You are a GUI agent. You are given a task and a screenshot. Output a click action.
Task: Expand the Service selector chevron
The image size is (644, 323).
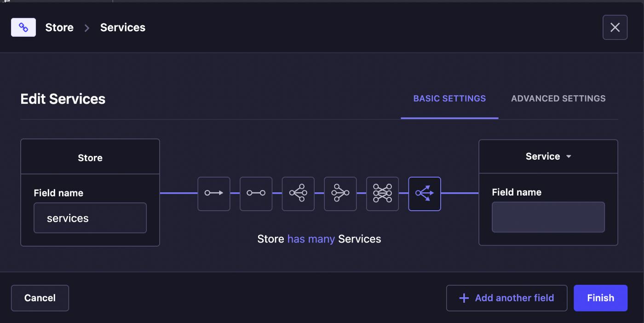click(569, 156)
